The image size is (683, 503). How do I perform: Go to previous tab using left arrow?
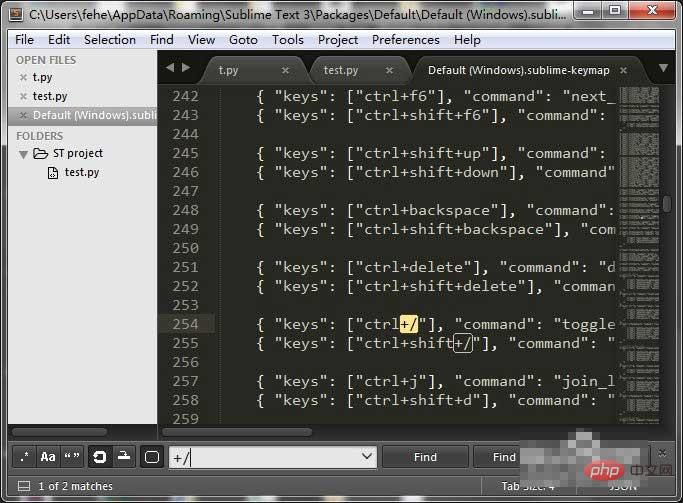click(x=170, y=68)
